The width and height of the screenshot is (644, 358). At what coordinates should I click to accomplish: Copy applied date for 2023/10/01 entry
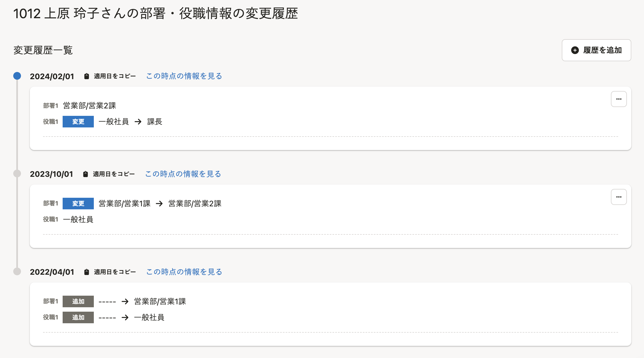click(113, 174)
